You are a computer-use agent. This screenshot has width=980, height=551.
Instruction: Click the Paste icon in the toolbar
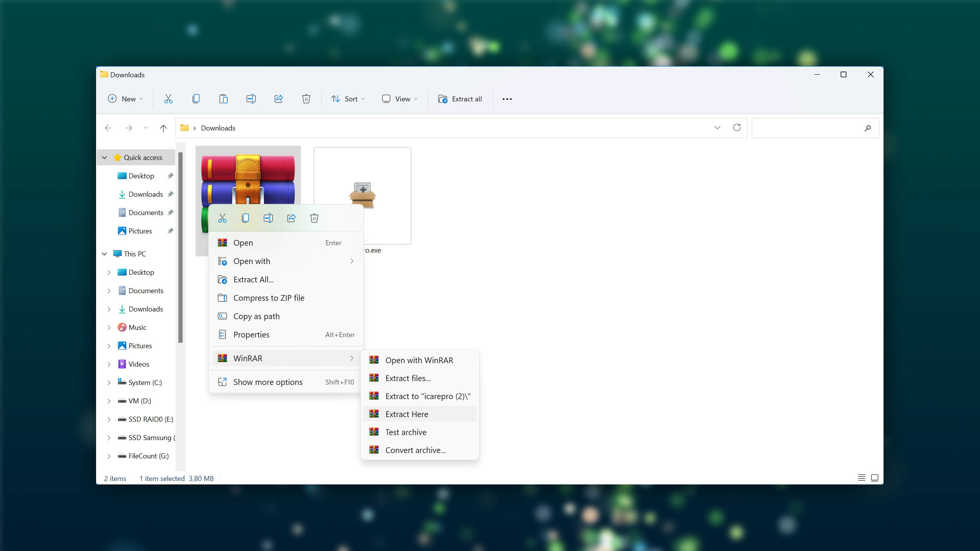pyautogui.click(x=223, y=99)
